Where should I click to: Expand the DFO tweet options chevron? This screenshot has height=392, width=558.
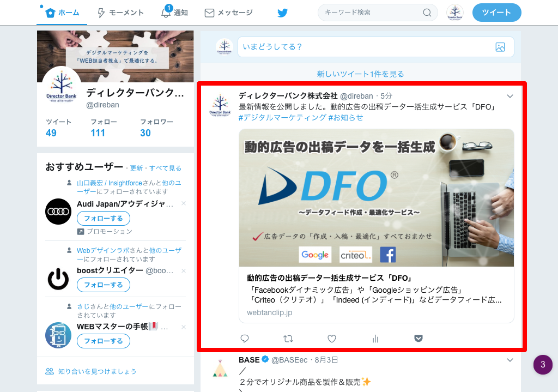510,97
